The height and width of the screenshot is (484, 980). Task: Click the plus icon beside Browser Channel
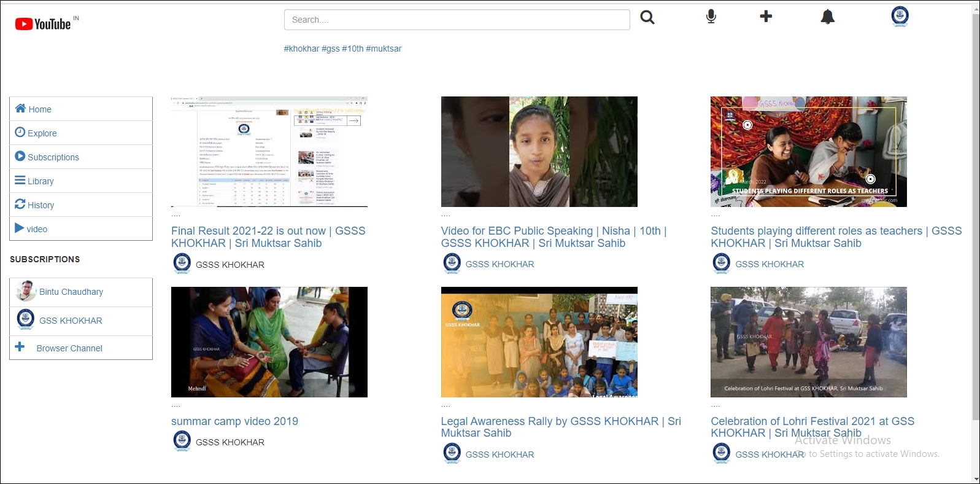click(20, 347)
